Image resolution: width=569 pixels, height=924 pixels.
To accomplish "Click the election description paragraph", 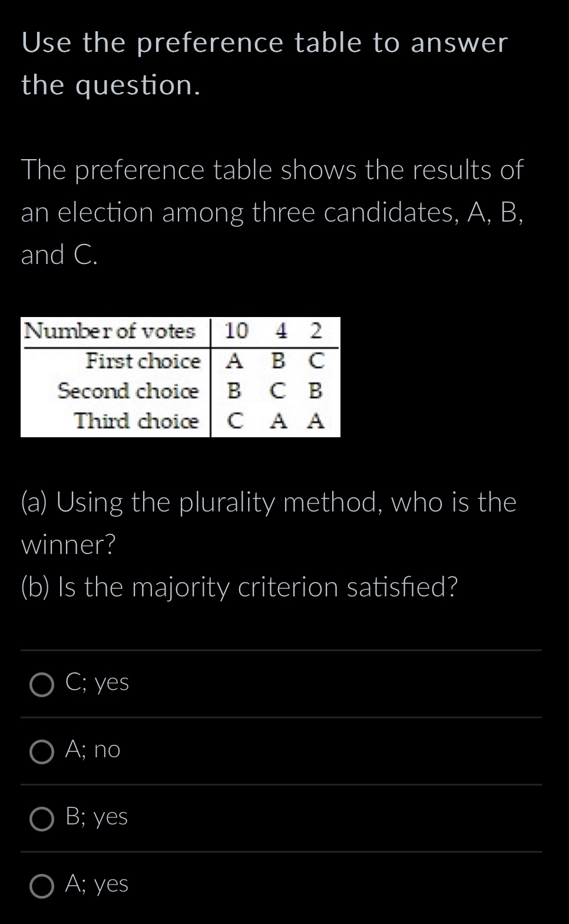I will (x=273, y=212).
